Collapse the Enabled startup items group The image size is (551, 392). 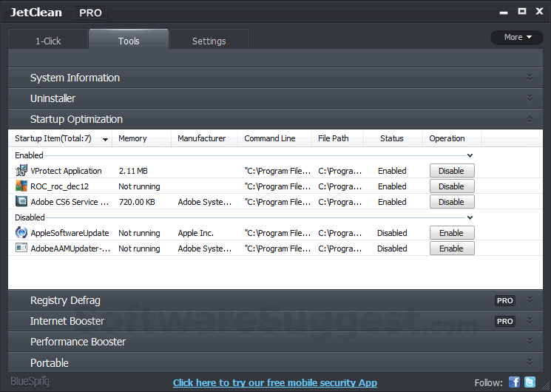[470, 155]
